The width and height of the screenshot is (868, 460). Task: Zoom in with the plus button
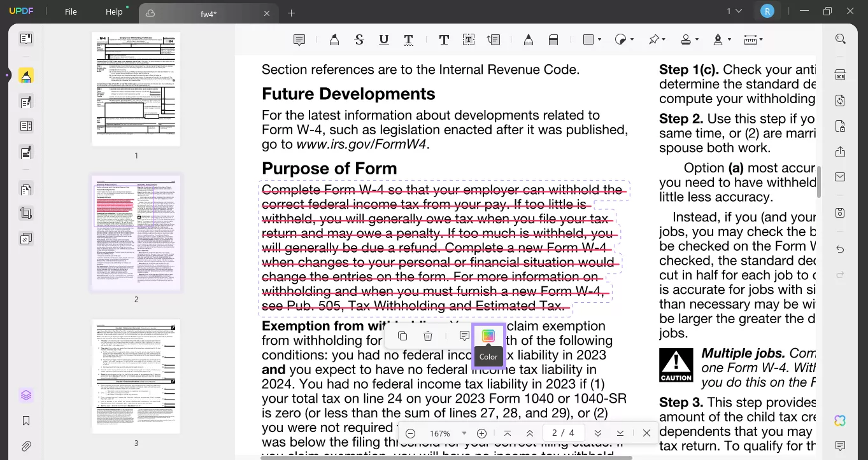click(x=482, y=433)
